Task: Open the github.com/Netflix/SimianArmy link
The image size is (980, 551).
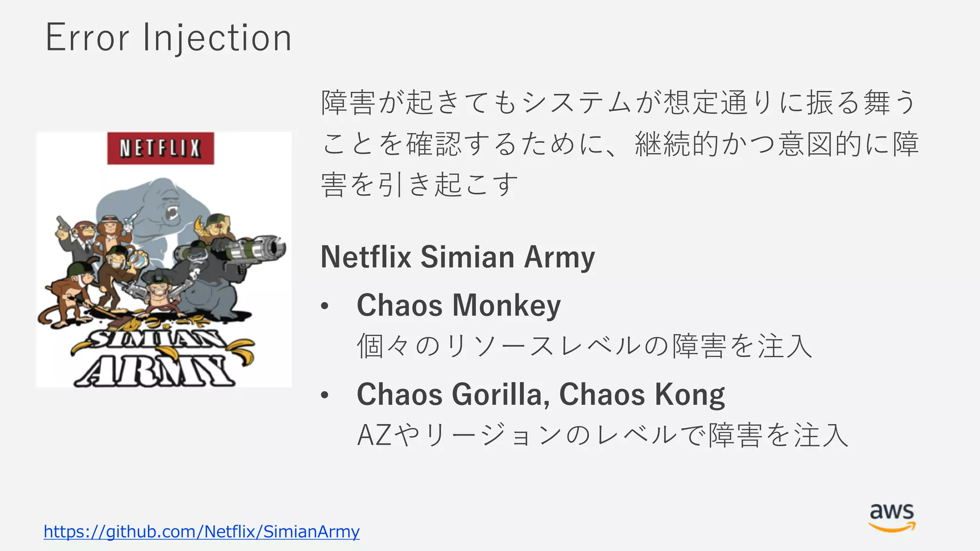Action: (201, 531)
